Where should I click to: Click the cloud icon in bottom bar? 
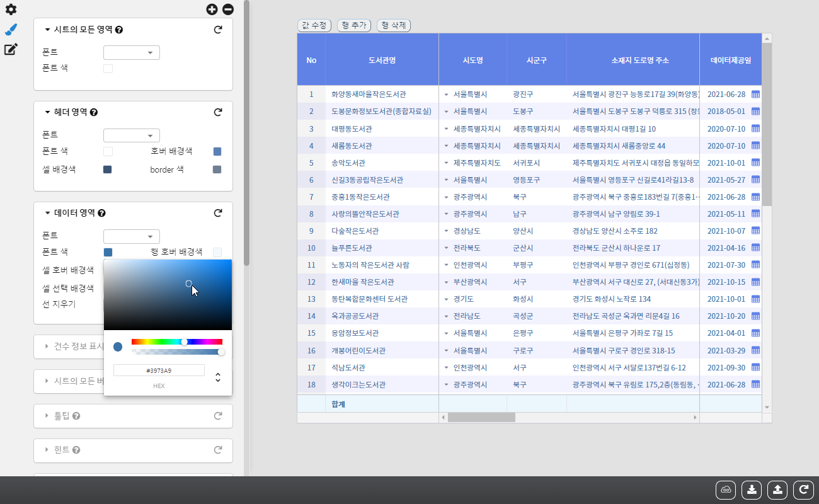[x=726, y=490]
